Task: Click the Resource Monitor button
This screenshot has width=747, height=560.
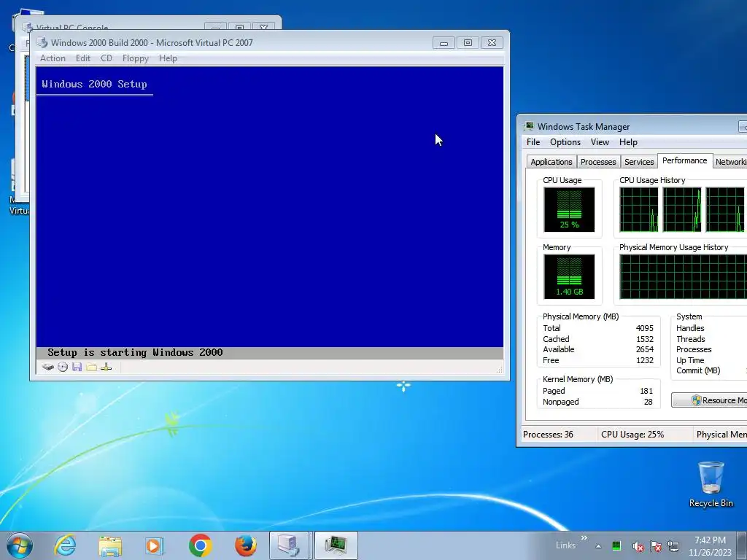Action: pos(709,400)
